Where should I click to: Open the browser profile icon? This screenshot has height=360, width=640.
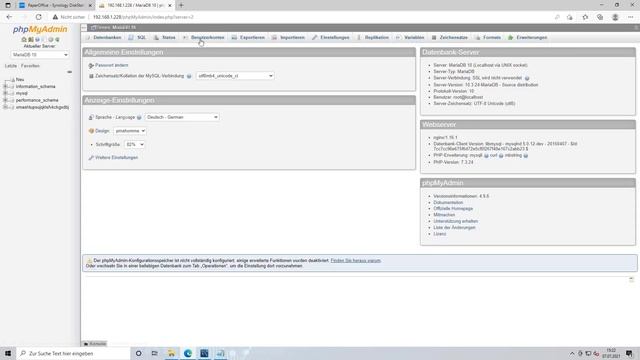point(615,17)
